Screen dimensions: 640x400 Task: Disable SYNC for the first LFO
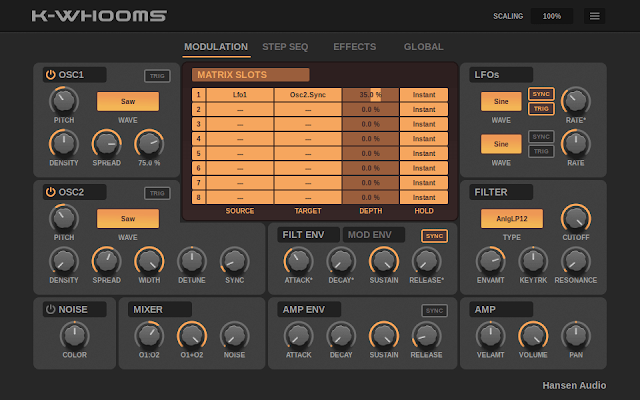541,94
